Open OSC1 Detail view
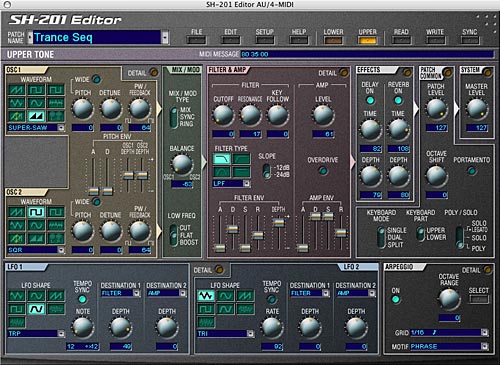The height and width of the screenshot is (365, 500). (154, 72)
